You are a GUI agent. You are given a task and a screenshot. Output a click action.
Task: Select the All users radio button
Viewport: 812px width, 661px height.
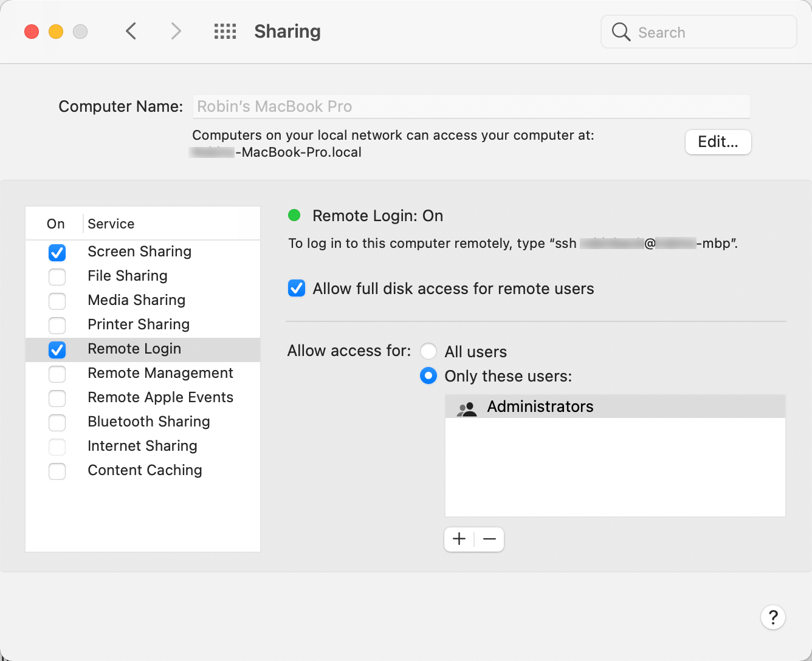click(x=428, y=351)
